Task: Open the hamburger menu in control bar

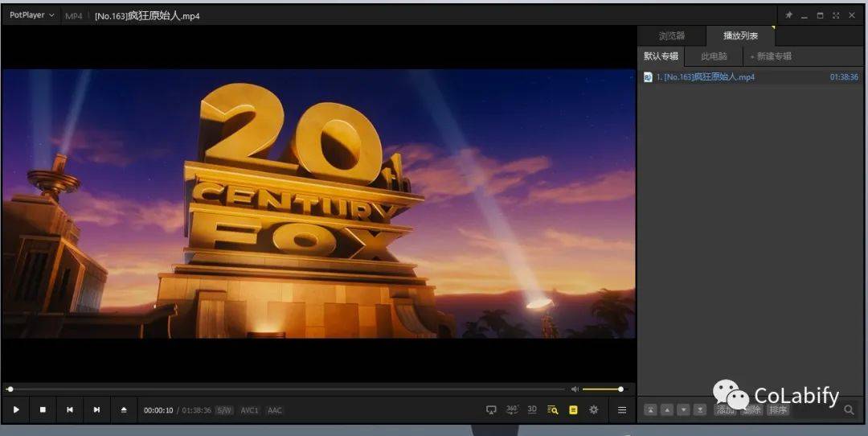Action: (x=622, y=409)
